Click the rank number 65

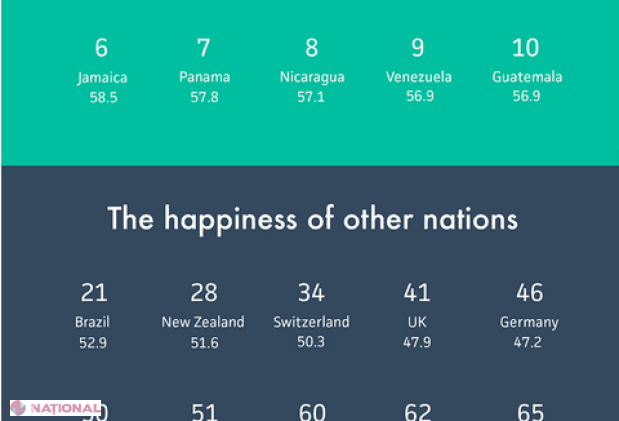(530, 412)
